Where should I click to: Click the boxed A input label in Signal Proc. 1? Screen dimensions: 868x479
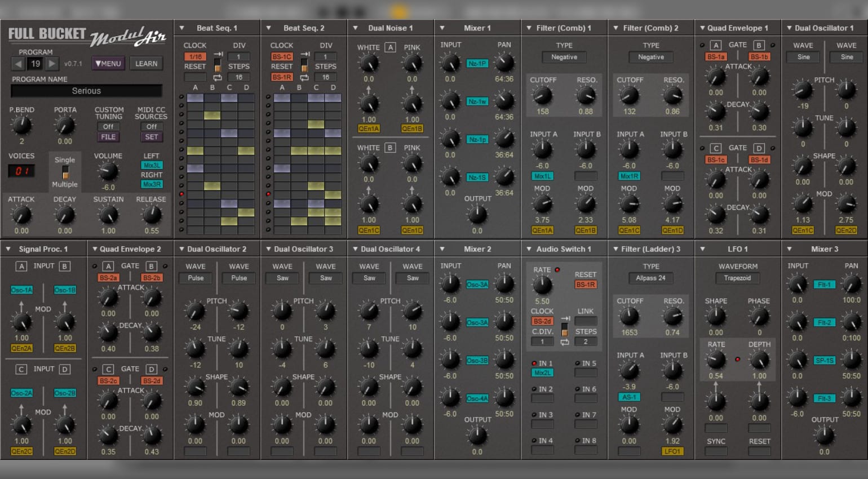[21, 266]
